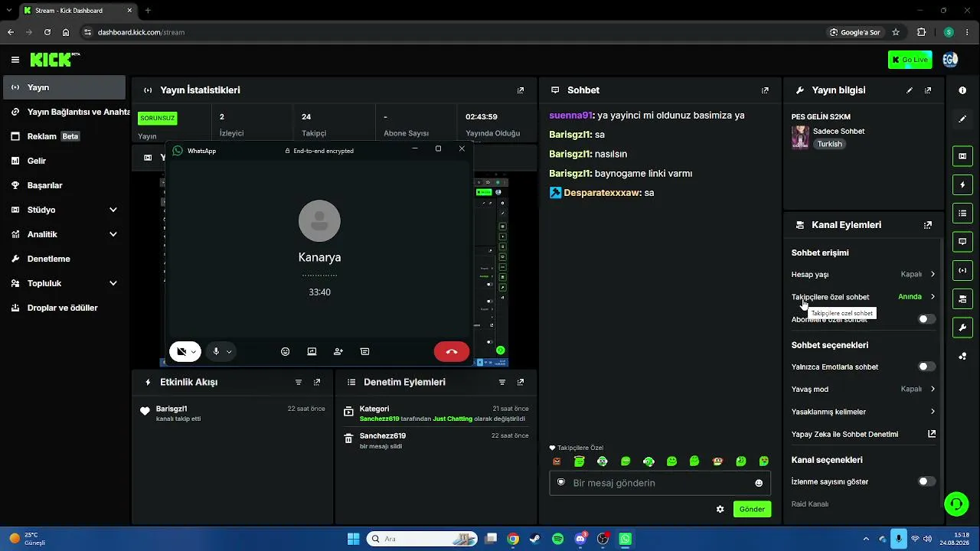Open Yapay Zeka ile Sohbet Denetimi link

[863, 434]
